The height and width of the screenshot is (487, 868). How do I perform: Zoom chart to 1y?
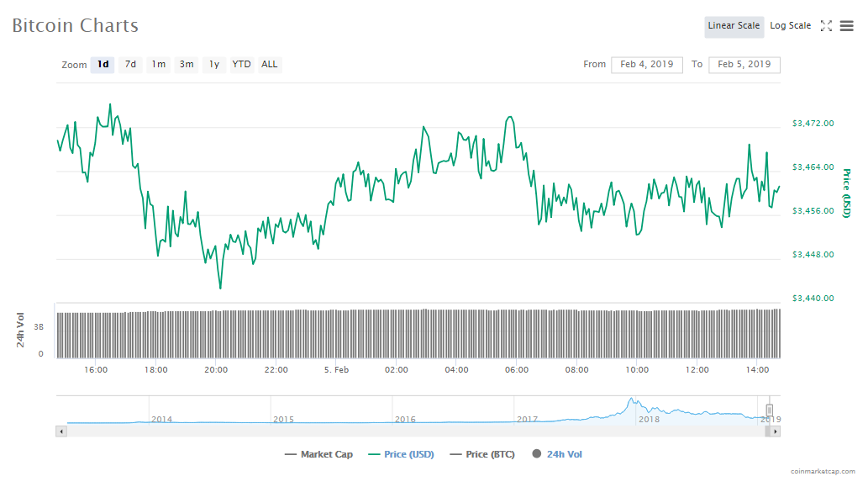[x=214, y=65]
